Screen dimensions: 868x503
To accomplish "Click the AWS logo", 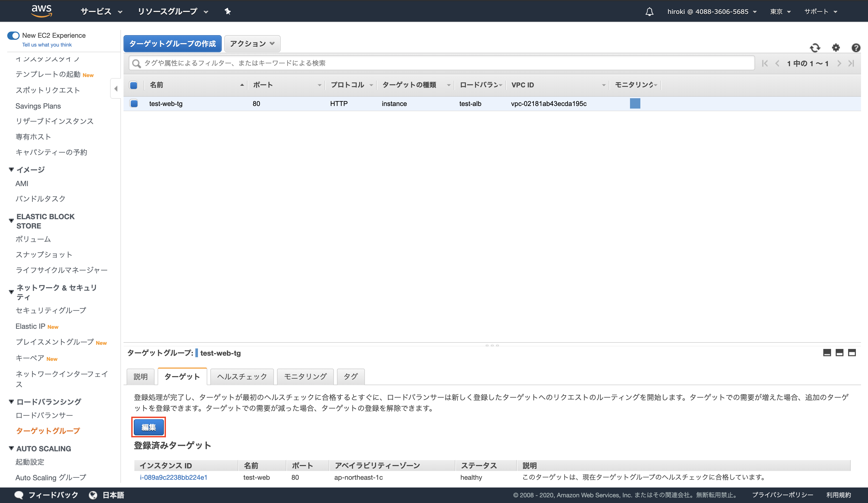I will coord(42,11).
